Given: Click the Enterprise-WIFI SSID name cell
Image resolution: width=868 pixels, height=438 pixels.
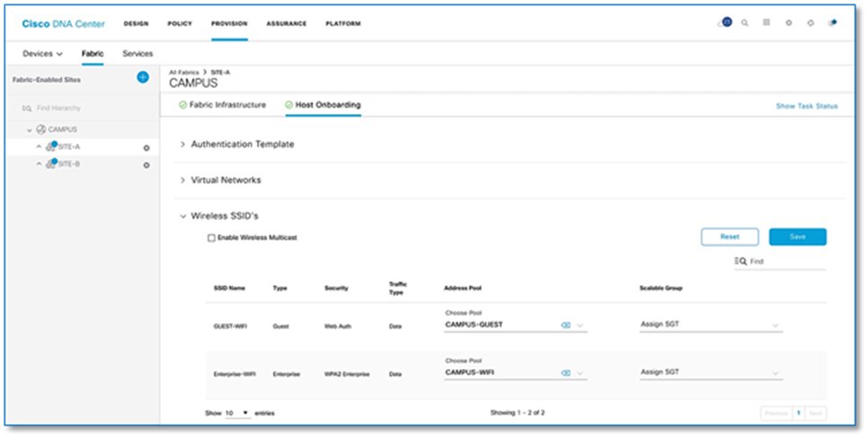Looking at the screenshot, I should pos(235,375).
